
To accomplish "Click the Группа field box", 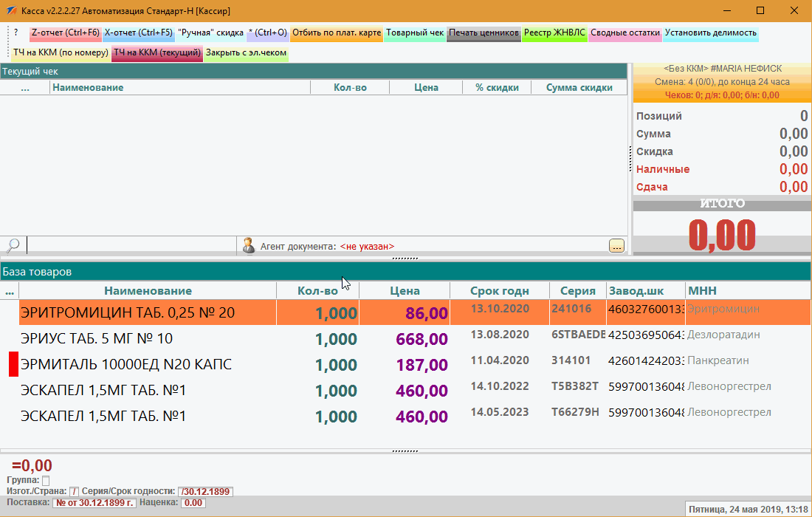I will click(46, 481).
